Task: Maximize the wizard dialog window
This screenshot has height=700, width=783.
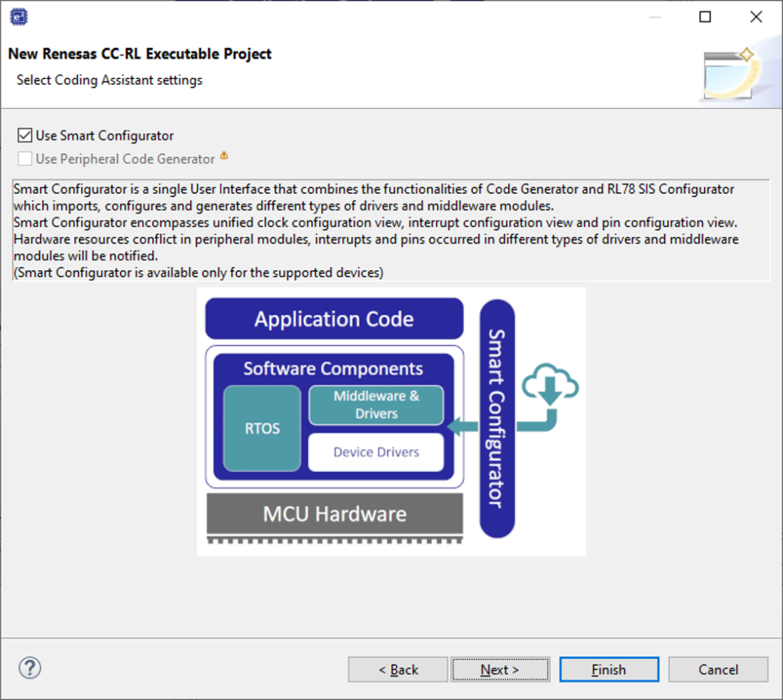Action: point(705,17)
